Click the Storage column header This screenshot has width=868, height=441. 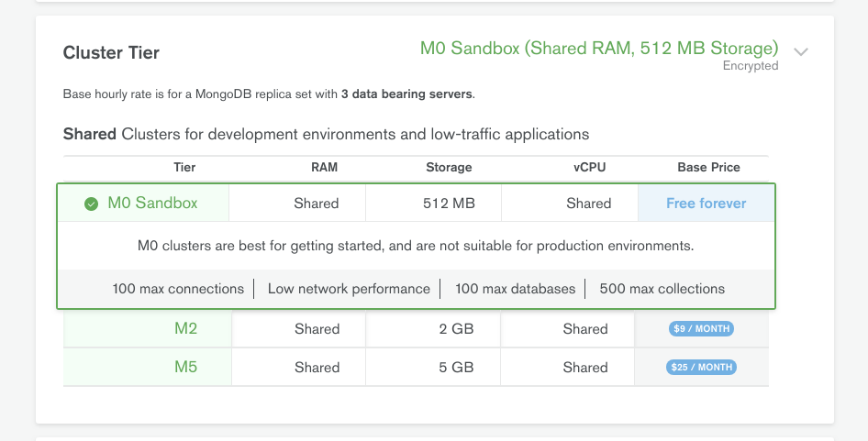(449, 168)
